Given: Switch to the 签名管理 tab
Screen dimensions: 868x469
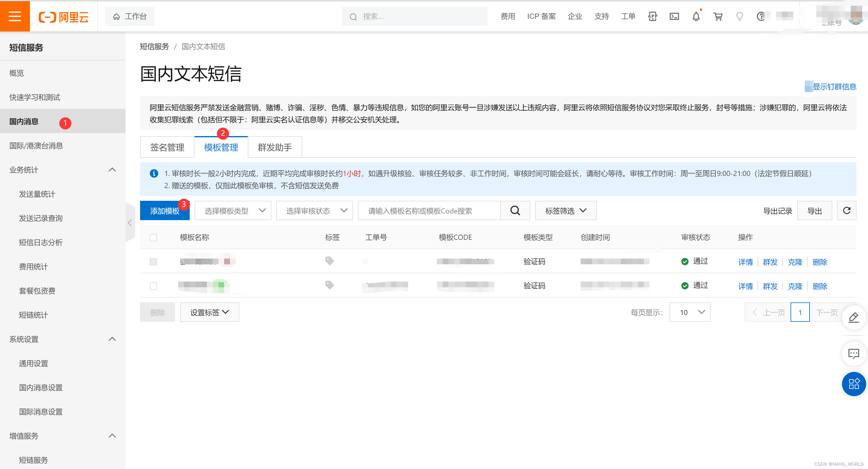Looking at the screenshot, I should point(167,147).
